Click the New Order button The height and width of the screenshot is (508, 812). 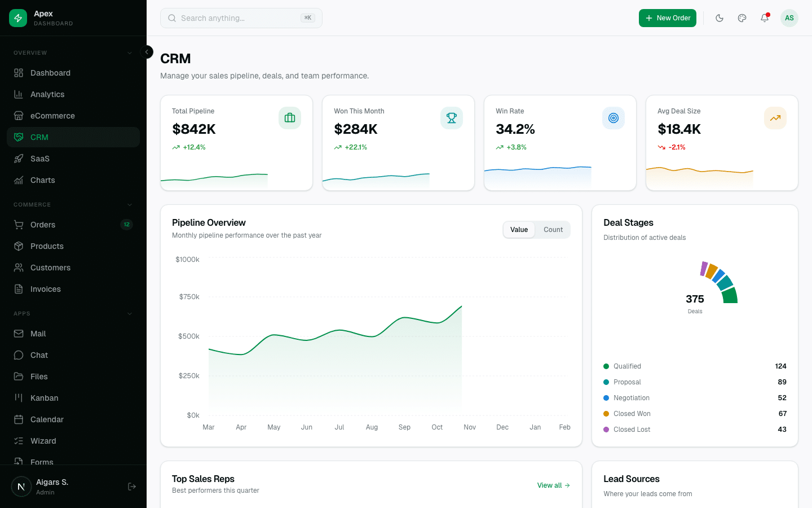point(668,17)
